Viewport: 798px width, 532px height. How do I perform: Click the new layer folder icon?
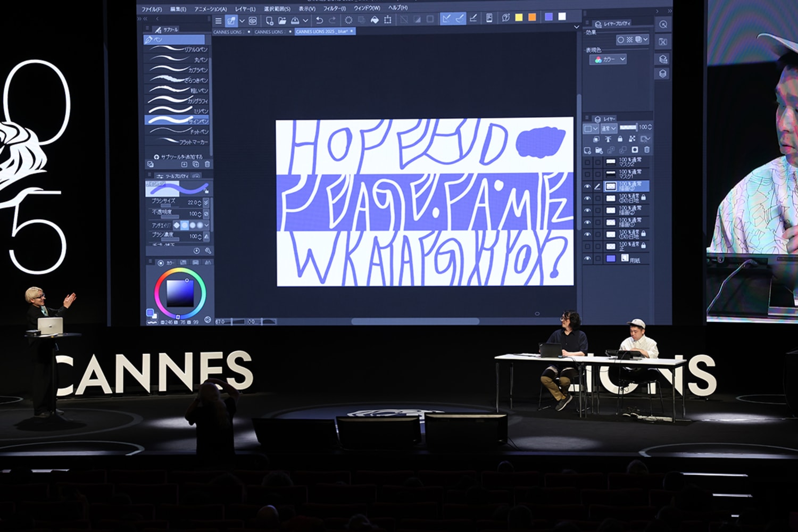pyautogui.click(x=600, y=151)
